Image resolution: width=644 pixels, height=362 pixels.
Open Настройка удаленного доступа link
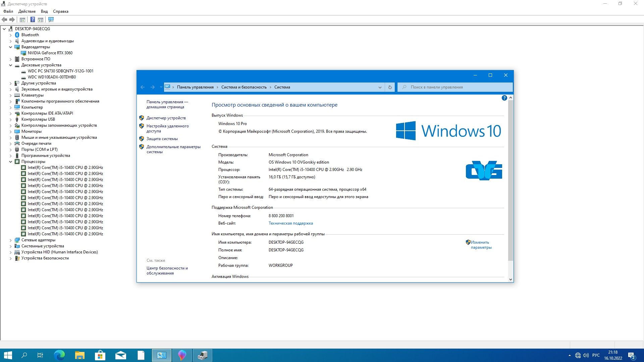167,128
